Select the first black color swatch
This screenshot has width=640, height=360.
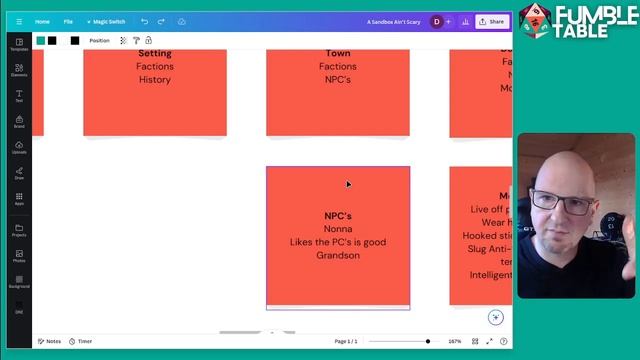52,40
